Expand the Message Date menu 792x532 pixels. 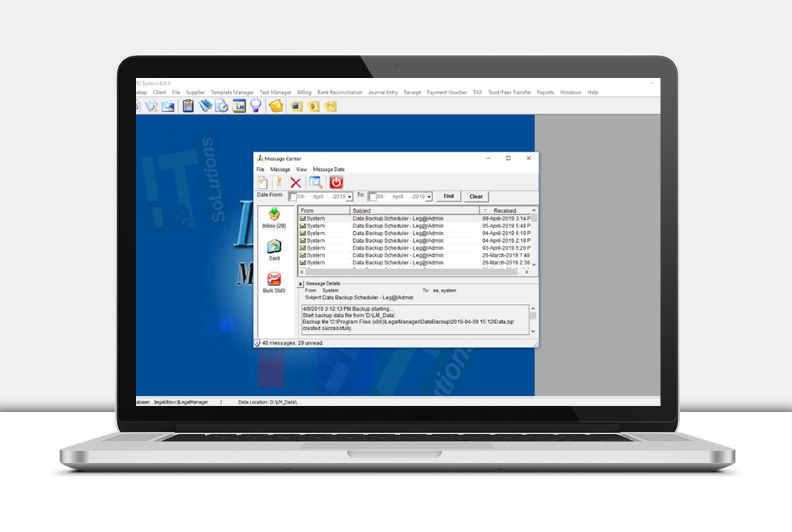tap(329, 169)
